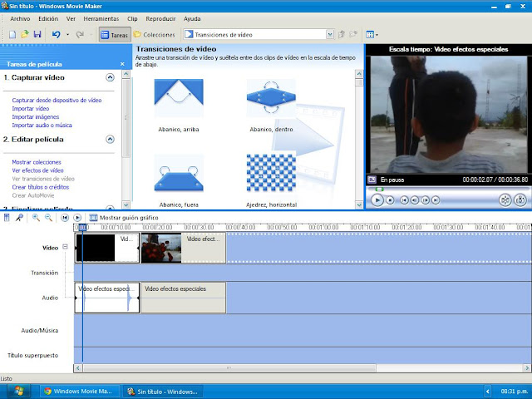Toggle the Colecciones pane button
Viewport: 532px width, 399px height.
[155, 35]
